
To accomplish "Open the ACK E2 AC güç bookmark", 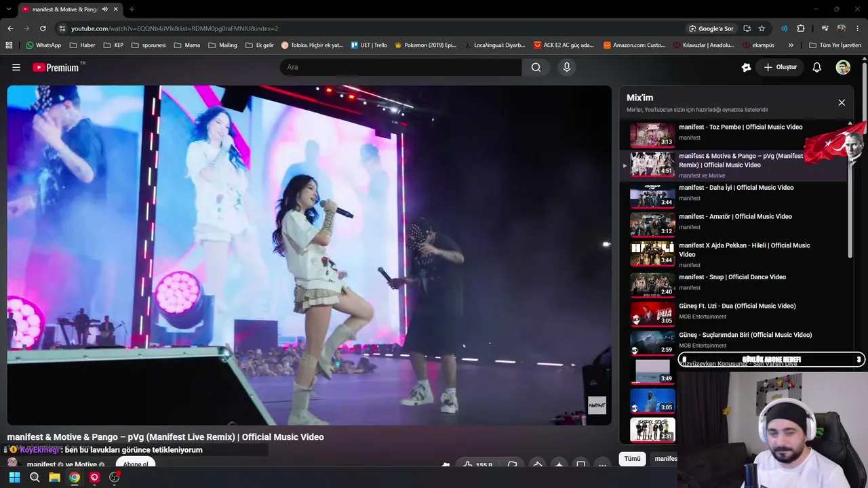I will pyautogui.click(x=564, y=45).
